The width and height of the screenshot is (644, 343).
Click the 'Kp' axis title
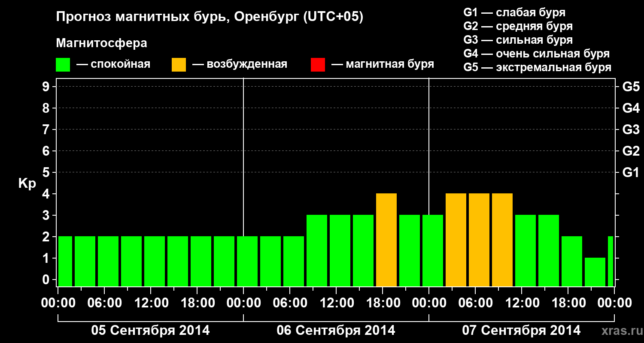(x=27, y=184)
